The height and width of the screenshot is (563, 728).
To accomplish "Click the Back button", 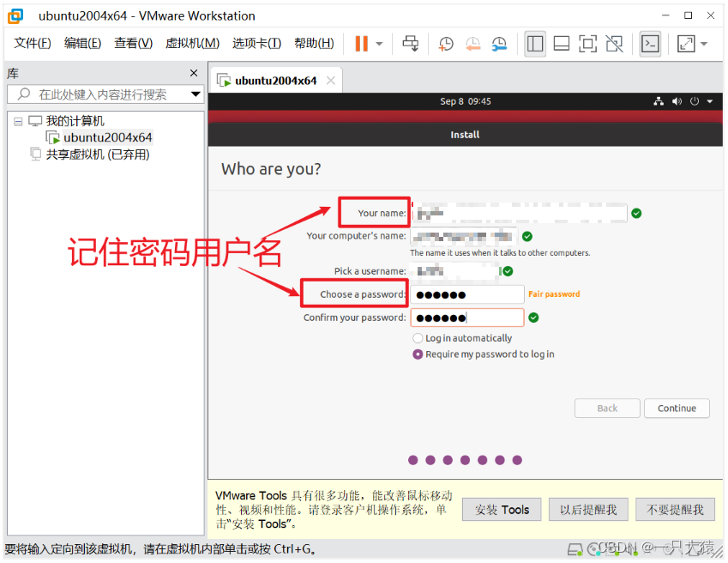I will click(607, 409).
